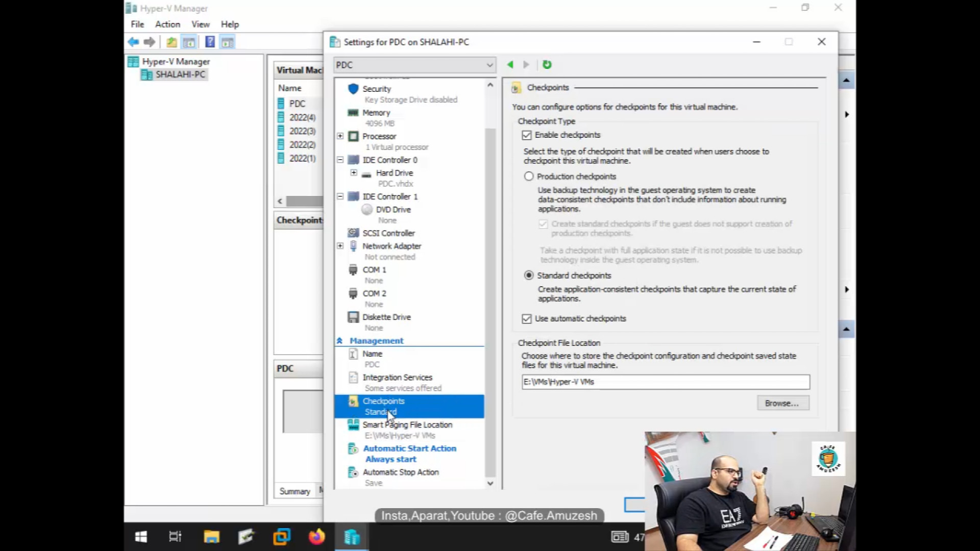This screenshot has height=551, width=980.
Task: Select the COM 2 port icon
Action: pyautogui.click(x=353, y=293)
